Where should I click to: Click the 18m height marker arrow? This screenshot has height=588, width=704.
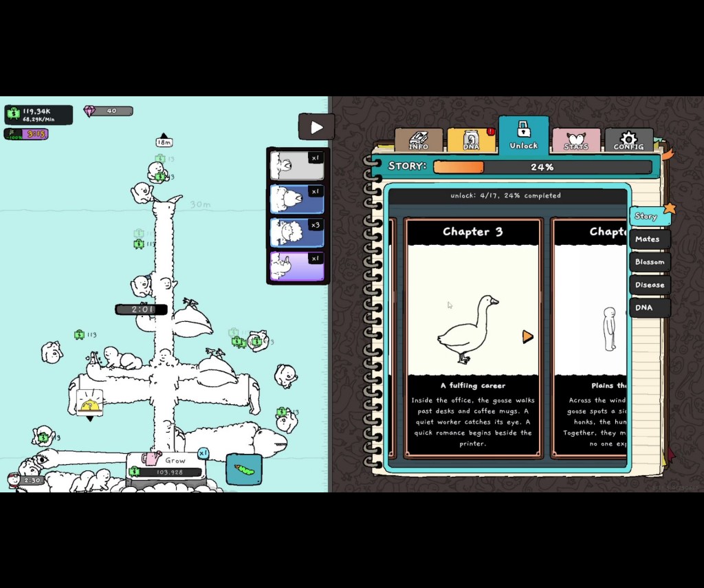tap(164, 137)
